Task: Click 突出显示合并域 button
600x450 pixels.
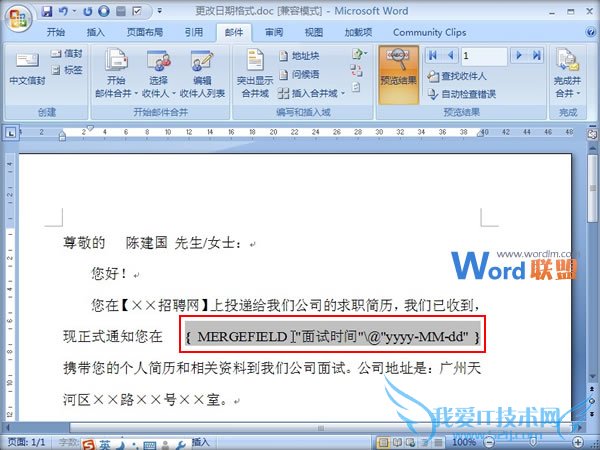Action: (255, 73)
